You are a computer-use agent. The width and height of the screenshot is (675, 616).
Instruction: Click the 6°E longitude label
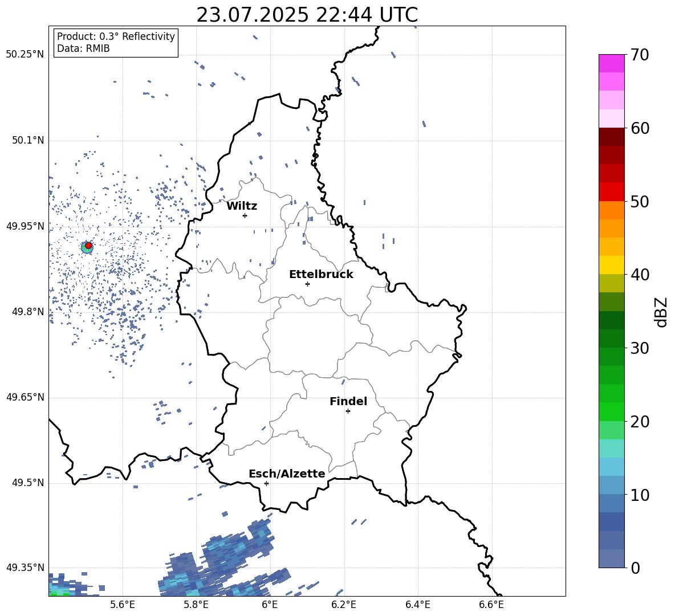[270, 605]
